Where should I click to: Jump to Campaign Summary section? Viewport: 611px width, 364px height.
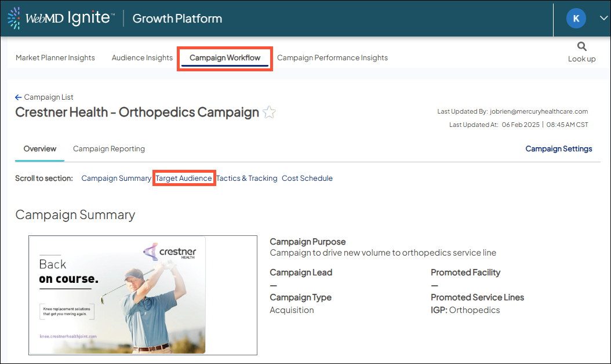pos(116,179)
